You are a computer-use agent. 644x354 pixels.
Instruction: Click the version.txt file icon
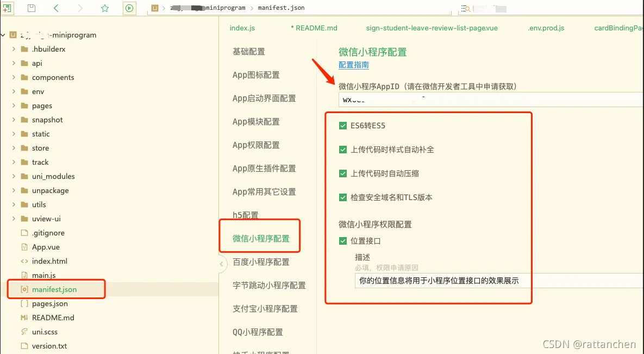pyautogui.click(x=24, y=346)
